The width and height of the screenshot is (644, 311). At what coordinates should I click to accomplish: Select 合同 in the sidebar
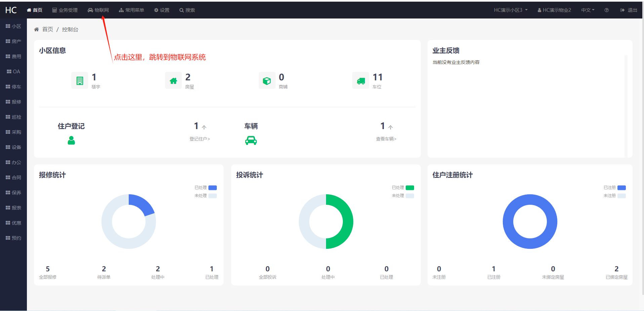pyautogui.click(x=13, y=178)
